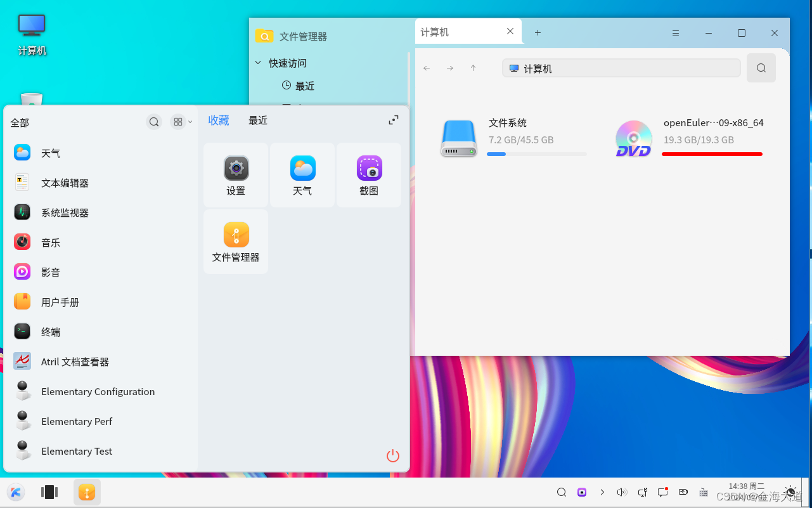Expand hidden tray icons with the chevron
Image resolution: width=812 pixels, height=508 pixels.
[602, 492]
